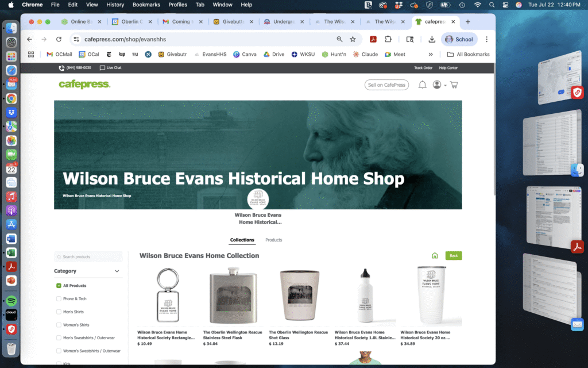The width and height of the screenshot is (588, 368).
Task: Open The Oberlin Wellington Rescue Shot Glass title
Action: 298,335
